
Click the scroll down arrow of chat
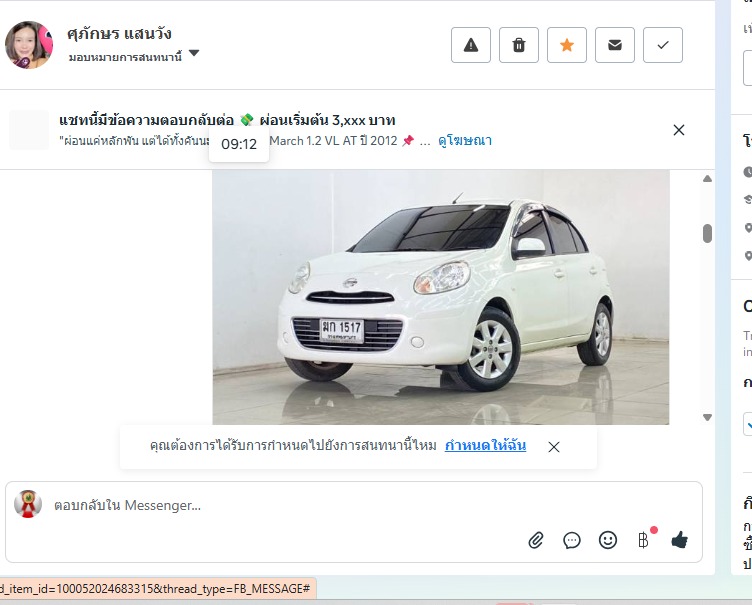(707, 417)
